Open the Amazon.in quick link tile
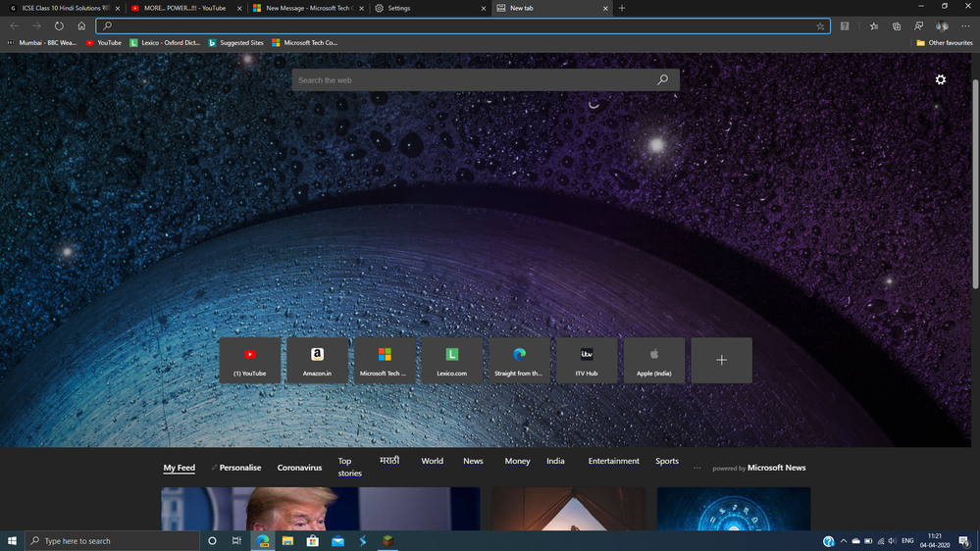 click(317, 360)
